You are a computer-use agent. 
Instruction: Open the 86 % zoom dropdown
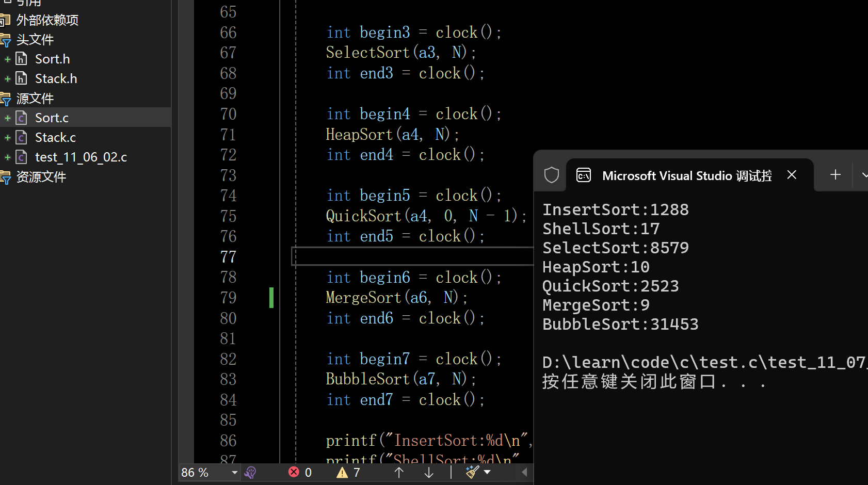tap(234, 473)
